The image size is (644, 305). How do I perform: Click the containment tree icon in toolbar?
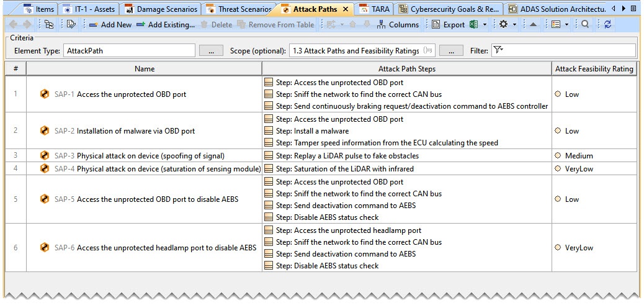(x=48, y=25)
